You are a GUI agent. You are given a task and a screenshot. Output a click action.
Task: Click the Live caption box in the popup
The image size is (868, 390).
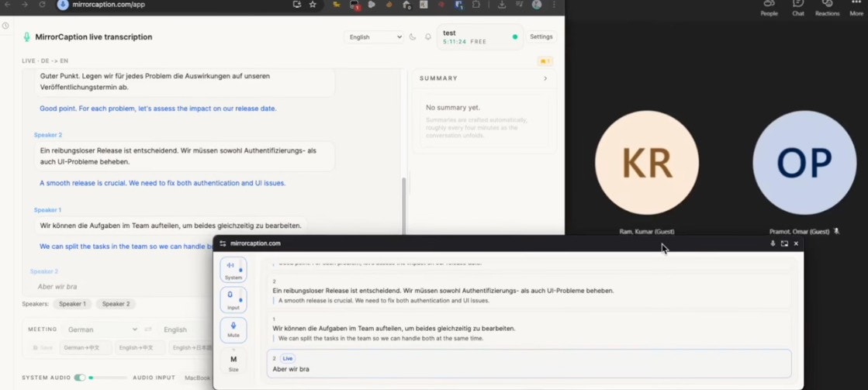pyautogui.click(x=529, y=364)
